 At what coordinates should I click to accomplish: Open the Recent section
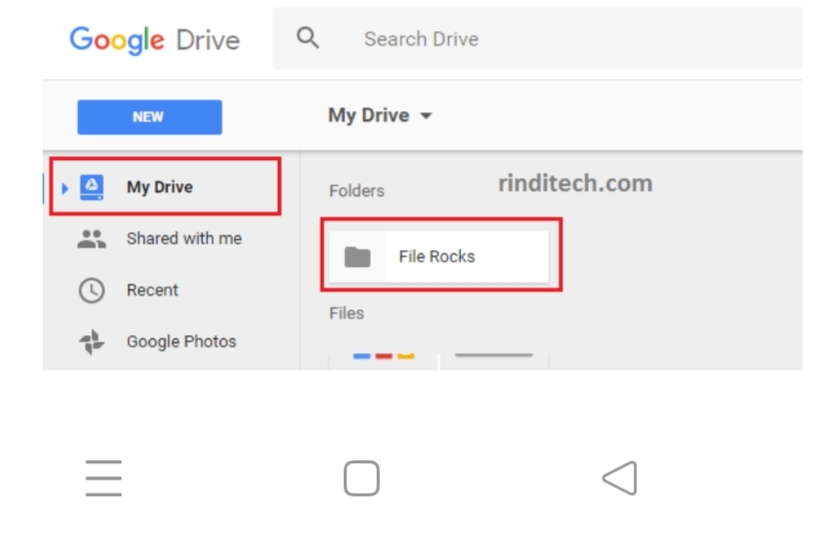click(x=152, y=290)
